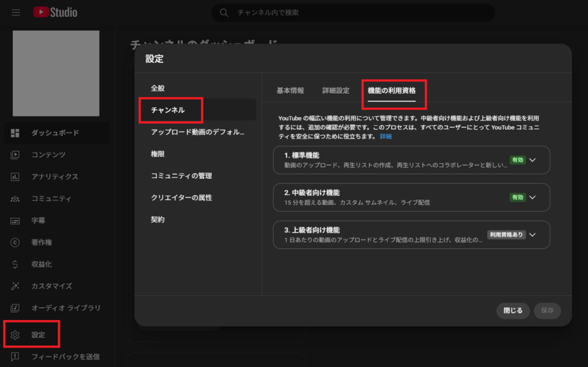Click the hamburger menu icon
This screenshot has height=367, width=588.
[16, 13]
